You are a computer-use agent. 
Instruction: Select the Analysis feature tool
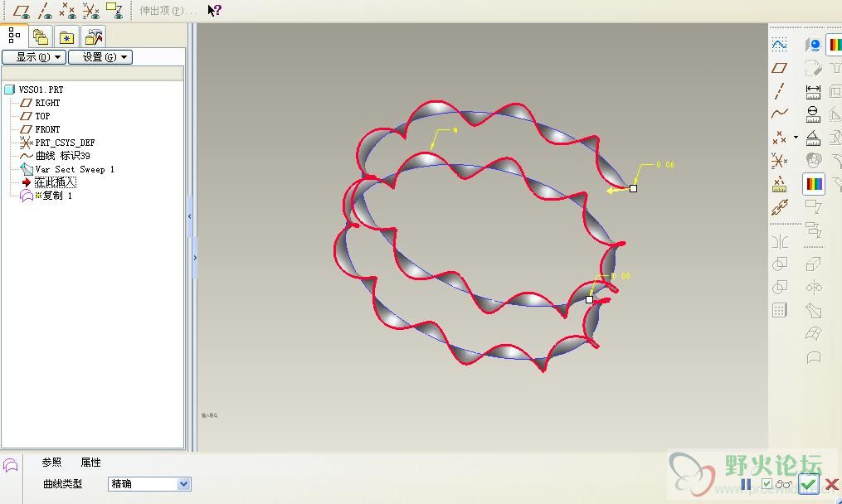tap(779, 184)
